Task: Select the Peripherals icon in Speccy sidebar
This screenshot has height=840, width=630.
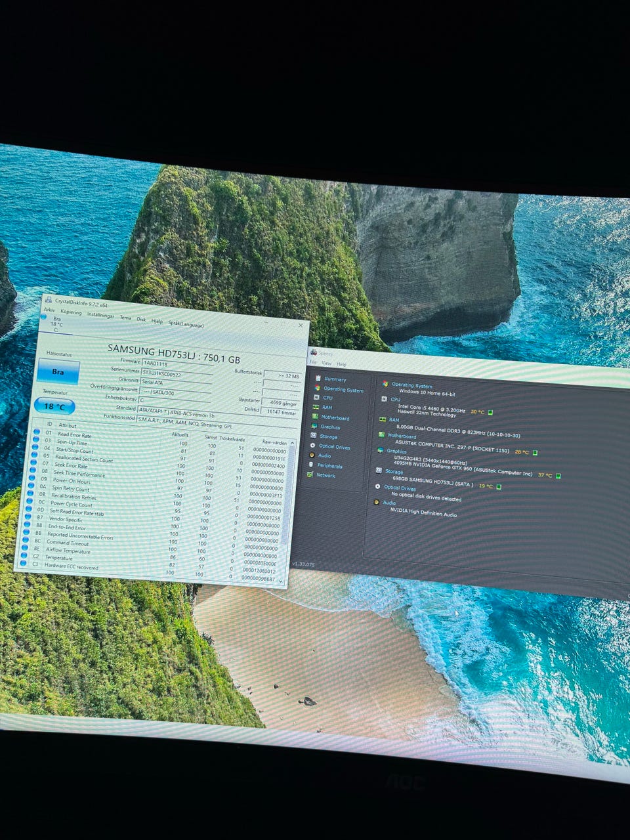Action: pos(311,465)
